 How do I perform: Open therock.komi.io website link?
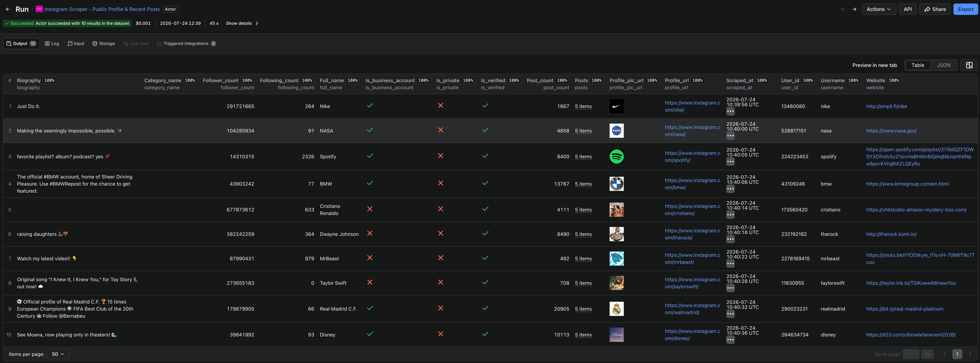(x=891, y=234)
